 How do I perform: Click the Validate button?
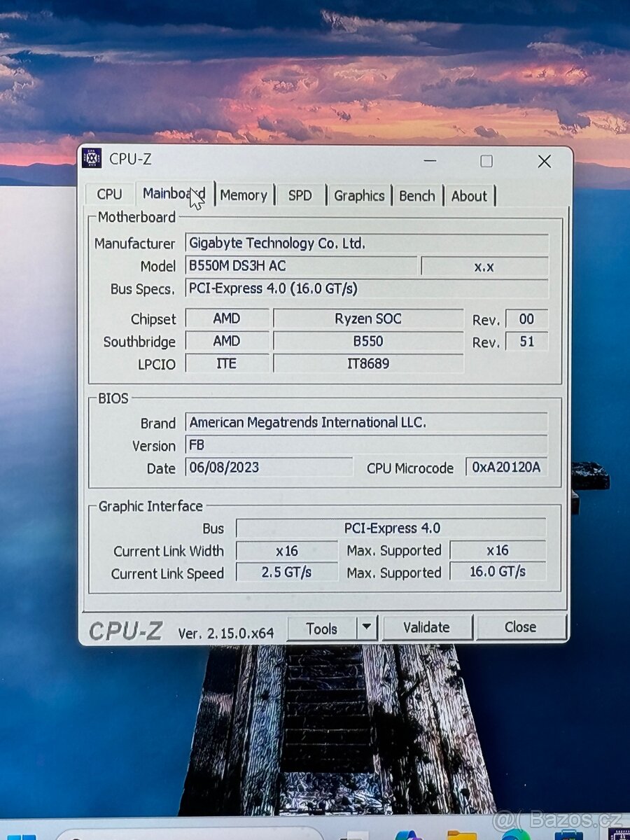click(428, 627)
